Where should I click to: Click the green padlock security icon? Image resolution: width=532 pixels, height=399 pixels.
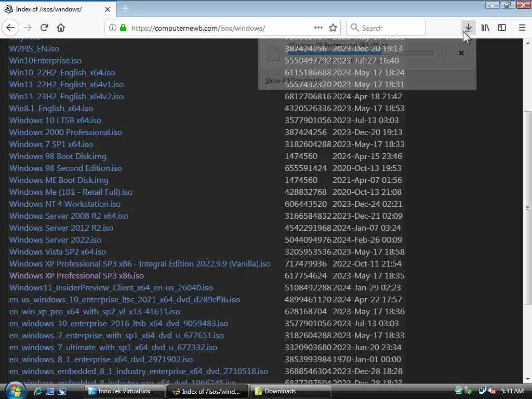click(123, 28)
